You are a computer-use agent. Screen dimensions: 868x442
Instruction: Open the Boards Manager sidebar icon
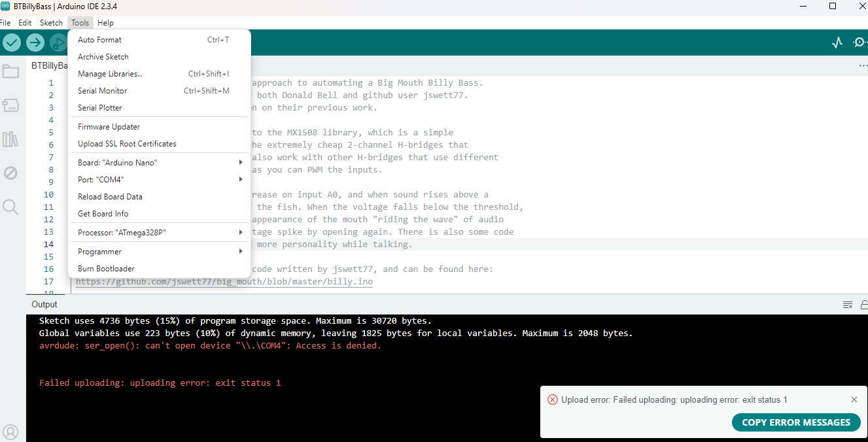coord(10,105)
